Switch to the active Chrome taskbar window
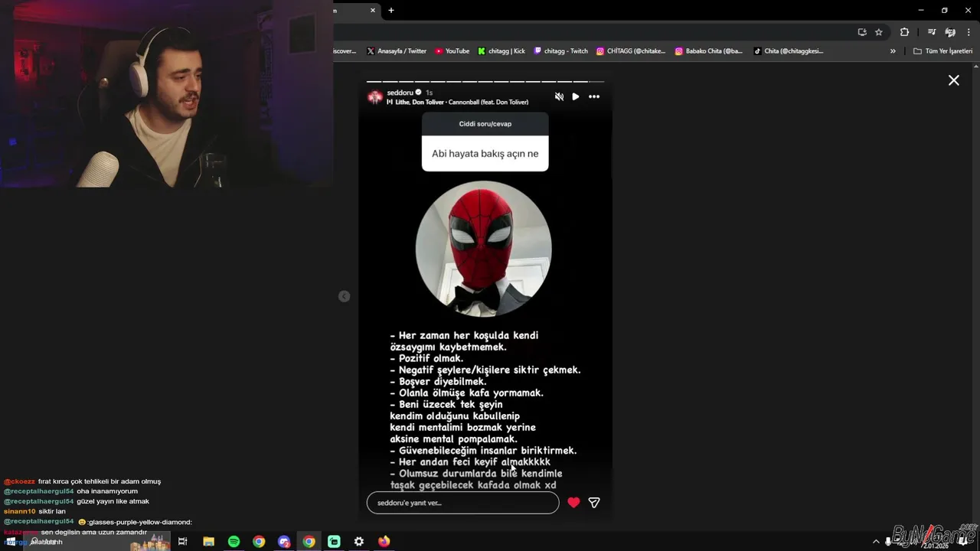The height and width of the screenshot is (551, 980). [x=309, y=542]
